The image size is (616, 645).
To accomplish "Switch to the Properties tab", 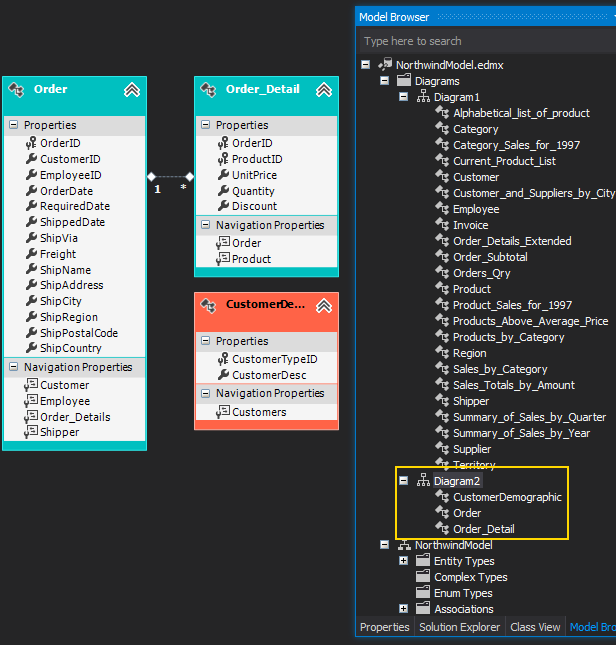I will tap(385, 627).
